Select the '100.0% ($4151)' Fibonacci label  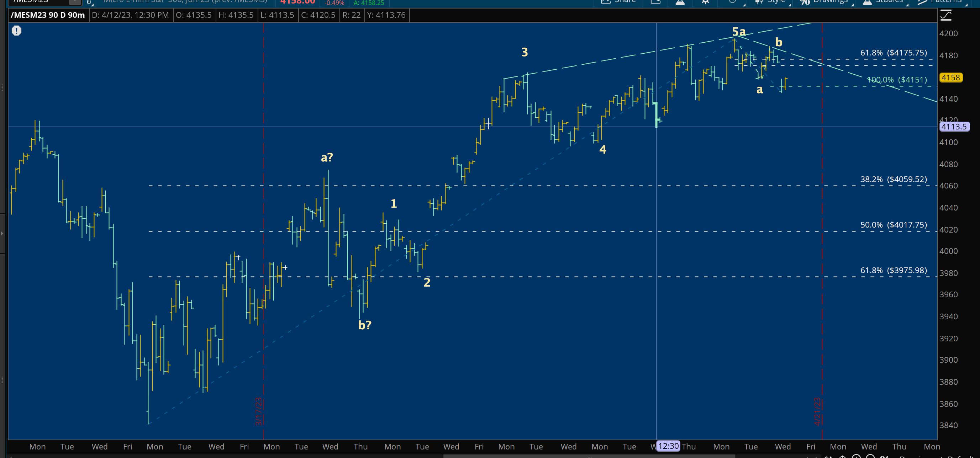897,79
